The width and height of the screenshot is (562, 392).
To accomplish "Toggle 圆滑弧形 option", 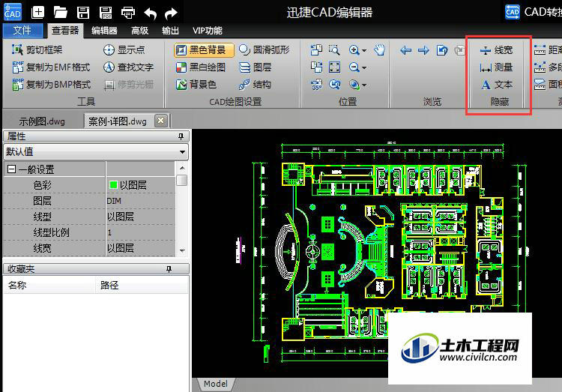I will tap(265, 49).
